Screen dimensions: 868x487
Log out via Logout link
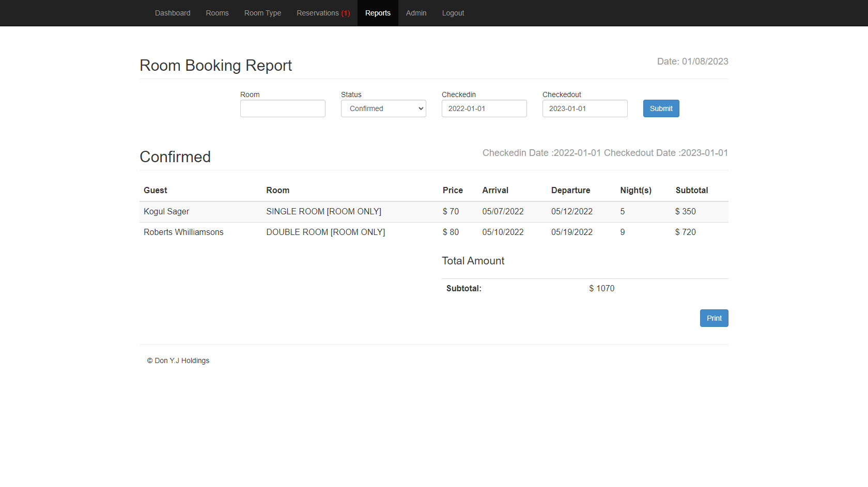pyautogui.click(x=453, y=13)
